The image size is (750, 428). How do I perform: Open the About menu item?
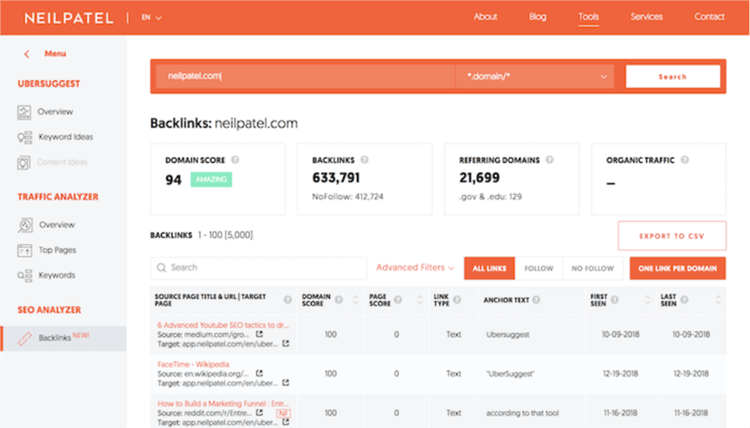coord(485,17)
